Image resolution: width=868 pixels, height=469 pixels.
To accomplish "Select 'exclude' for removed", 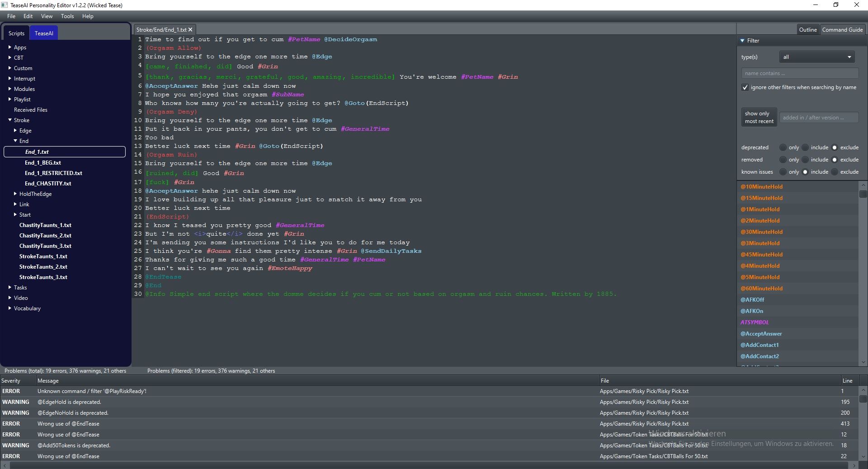I will click(x=835, y=160).
